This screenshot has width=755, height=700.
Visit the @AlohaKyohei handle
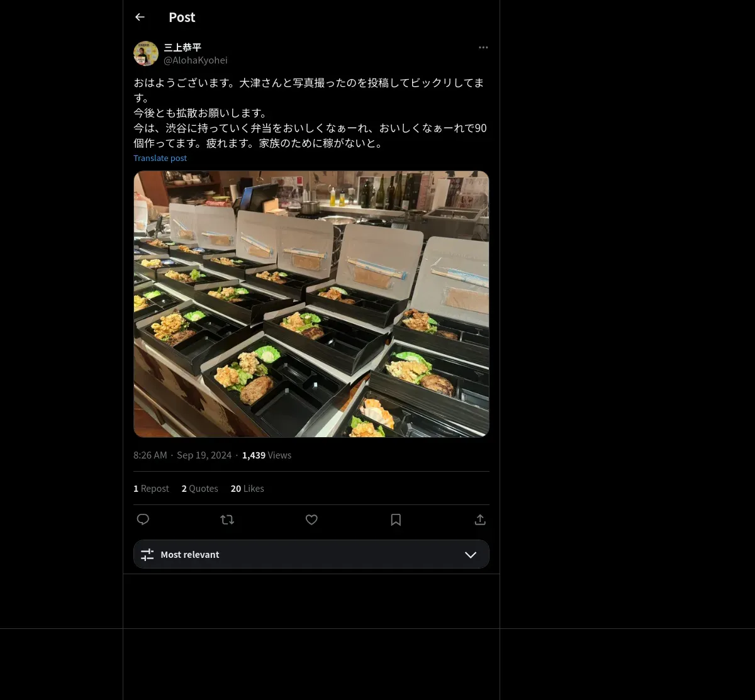(196, 60)
